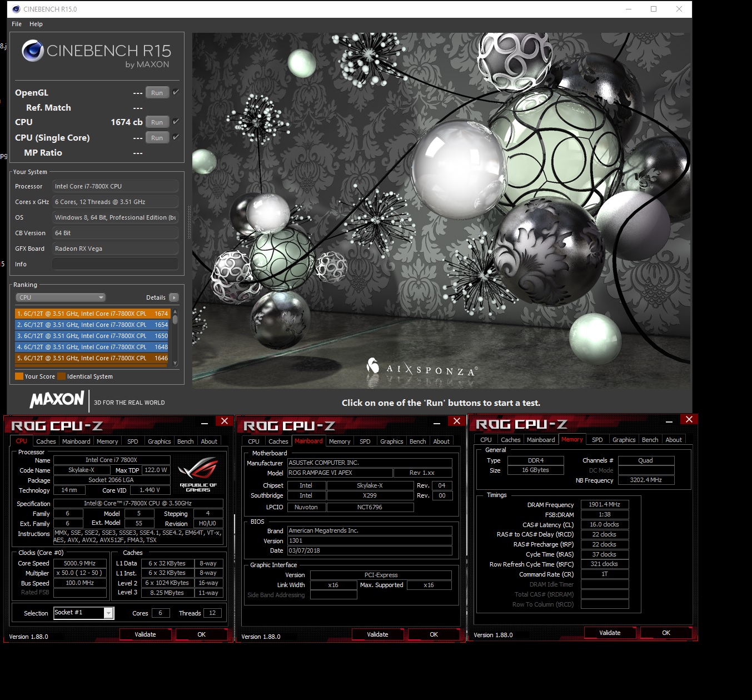Open the Help menu
Screen dimensions: 752x700
[36, 24]
